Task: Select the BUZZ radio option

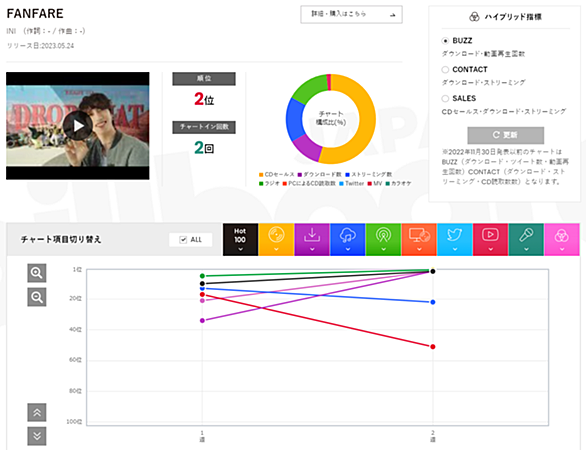Action: [x=445, y=41]
